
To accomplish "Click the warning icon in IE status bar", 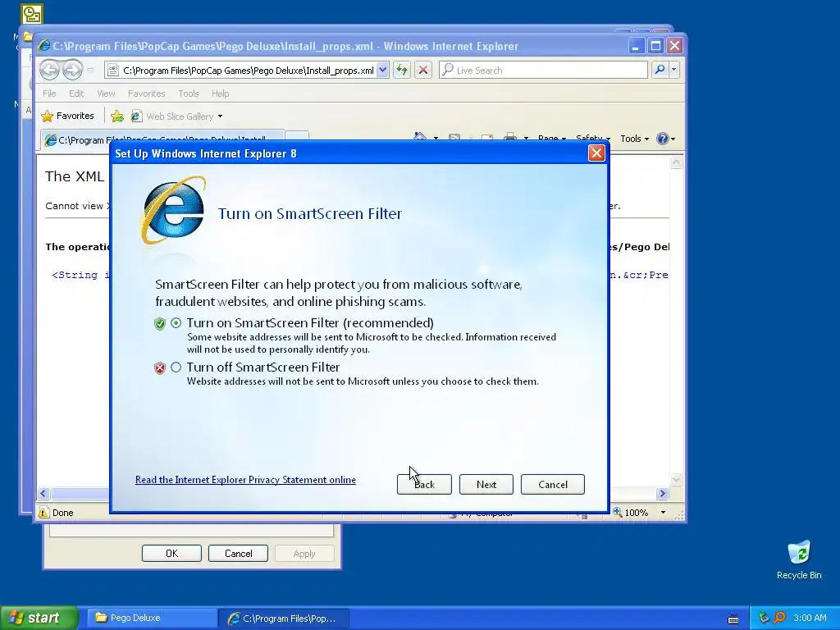I will pos(43,513).
